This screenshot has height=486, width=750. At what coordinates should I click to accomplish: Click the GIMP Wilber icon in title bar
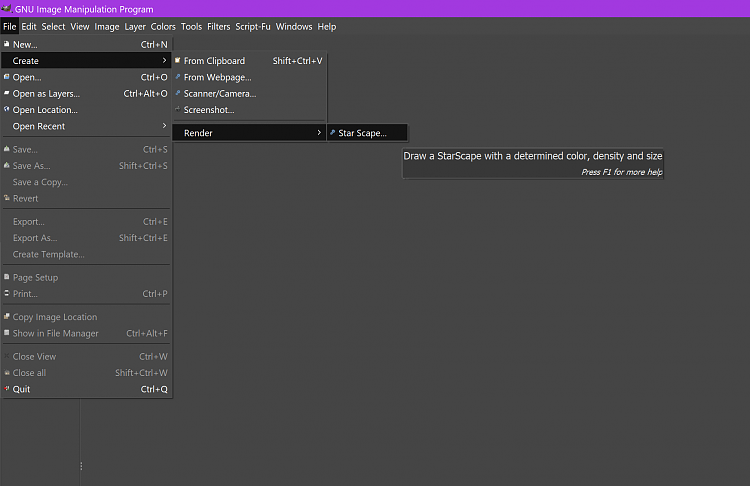coord(6,8)
